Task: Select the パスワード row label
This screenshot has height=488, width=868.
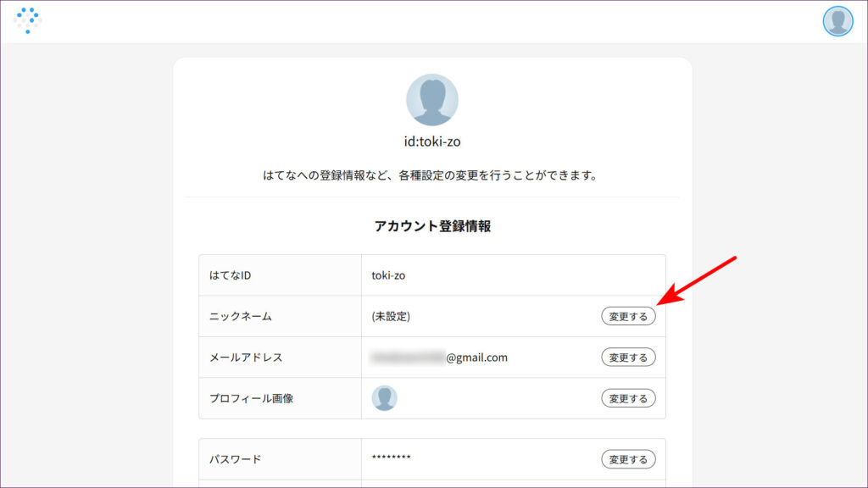Action: 235,459
